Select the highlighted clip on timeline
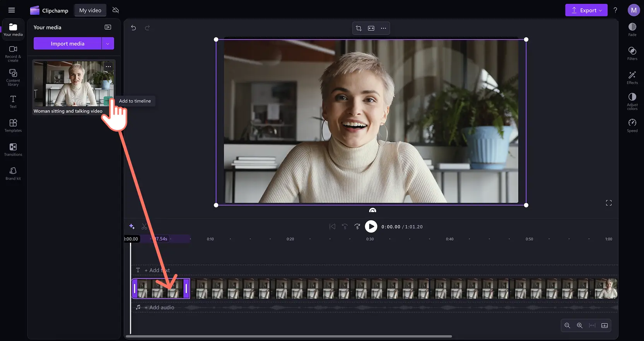Image resolution: width=644 pixels, height=341 pixels. pyautogui.click(x=161, y=288)
